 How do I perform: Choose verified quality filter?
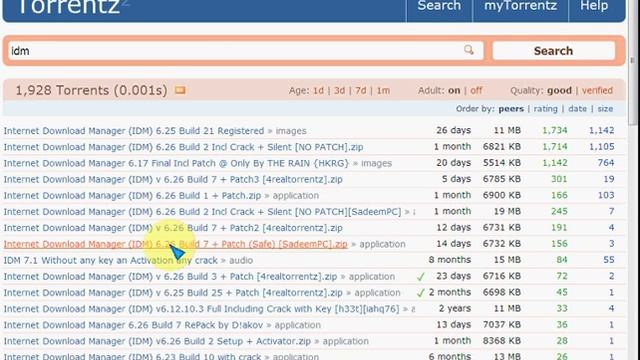(597, 91)
